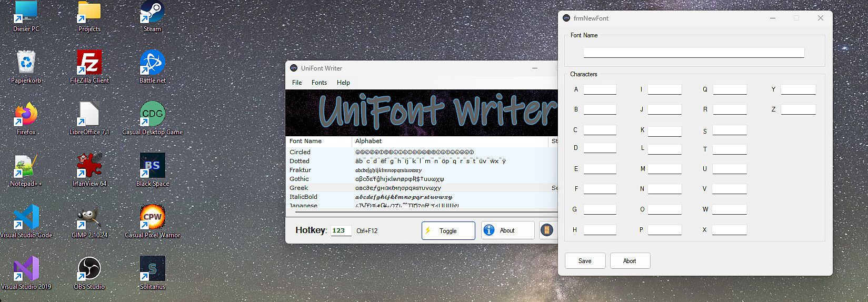The image size is (868, 302).
Task: Select the ItalicBold font row
Action: (x=422, y=197)
